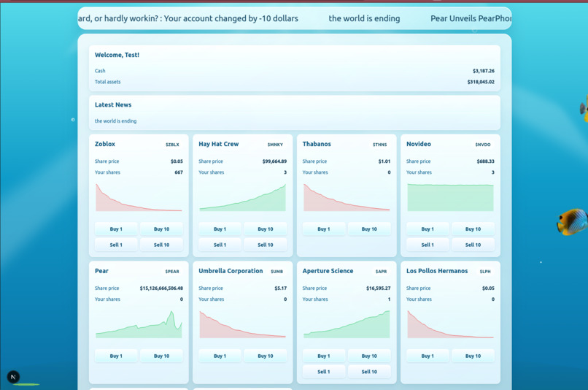
Task: Buy 10 shares of Hay Hat Crew
Action: (x=265, y=229)
